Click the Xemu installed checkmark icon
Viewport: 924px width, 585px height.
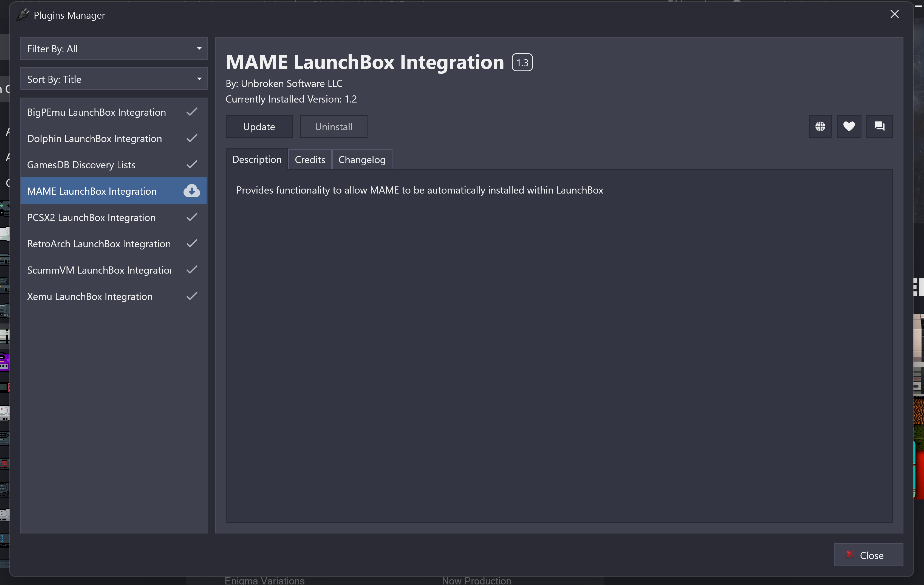coord(192,296)
